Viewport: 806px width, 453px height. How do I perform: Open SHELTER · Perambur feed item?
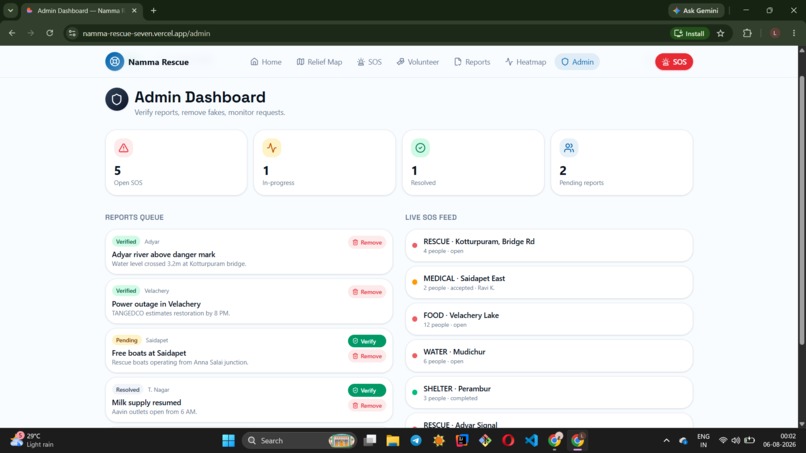(x=548, y=392)
